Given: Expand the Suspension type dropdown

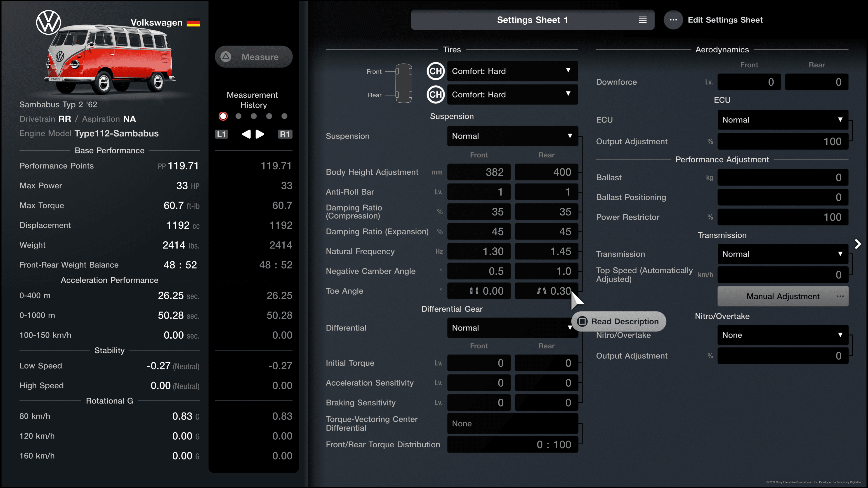Looking at the screenshot, I should point(512,136).
